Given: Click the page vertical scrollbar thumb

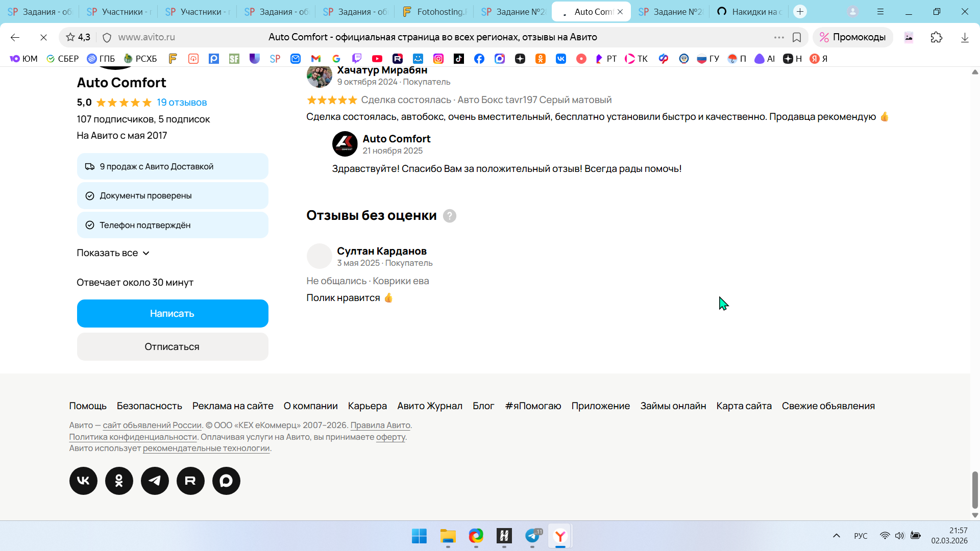Looking at the screenshot, I should click(x=975, y=490).
